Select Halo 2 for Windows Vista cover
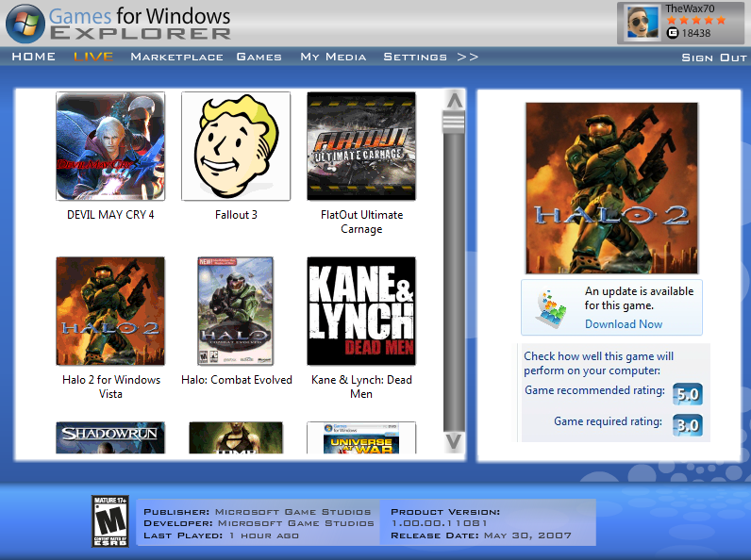The image size is (751, 560). [110, 311]
